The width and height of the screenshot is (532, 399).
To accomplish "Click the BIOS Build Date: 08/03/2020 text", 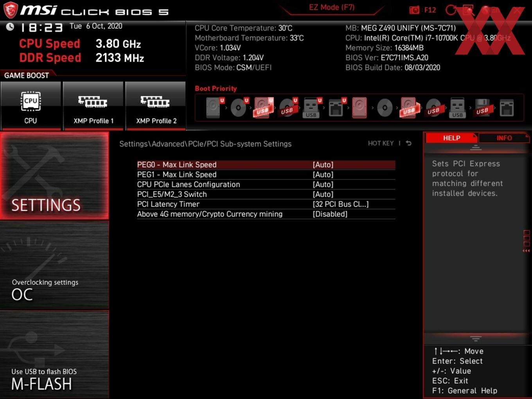I will (x=393, y=67).
